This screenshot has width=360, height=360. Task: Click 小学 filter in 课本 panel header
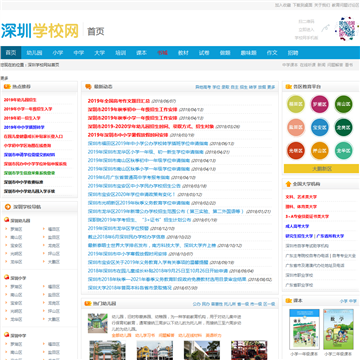[x=343, y=301]
